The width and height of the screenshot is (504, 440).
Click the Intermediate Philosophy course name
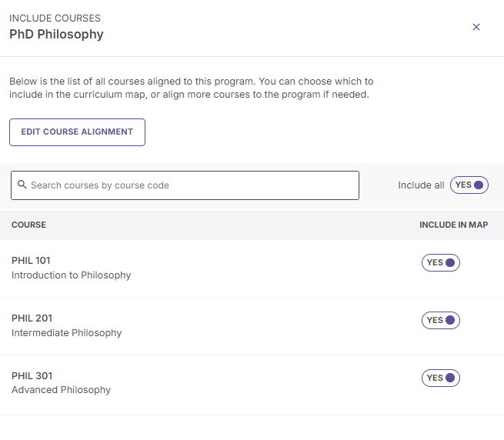coord(66,332)
